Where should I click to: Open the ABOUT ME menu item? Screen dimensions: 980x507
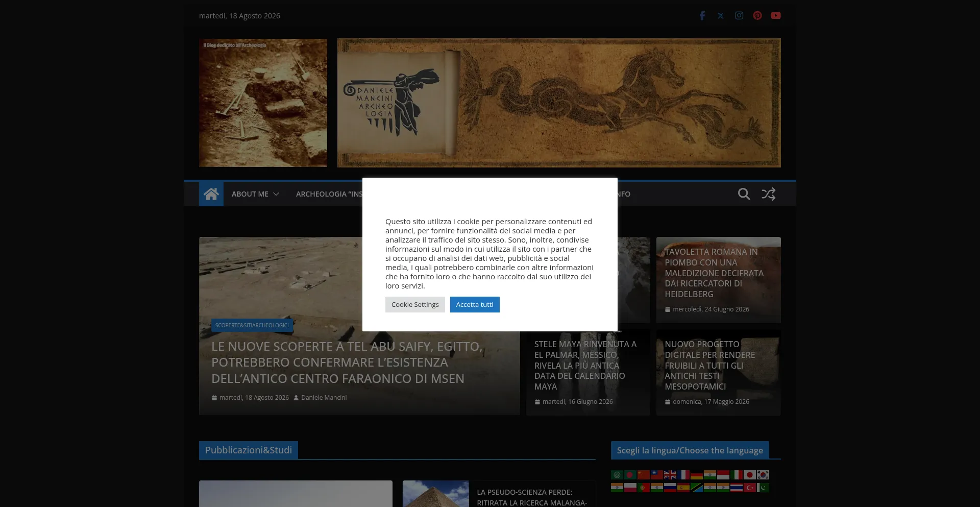click(250, 194)
